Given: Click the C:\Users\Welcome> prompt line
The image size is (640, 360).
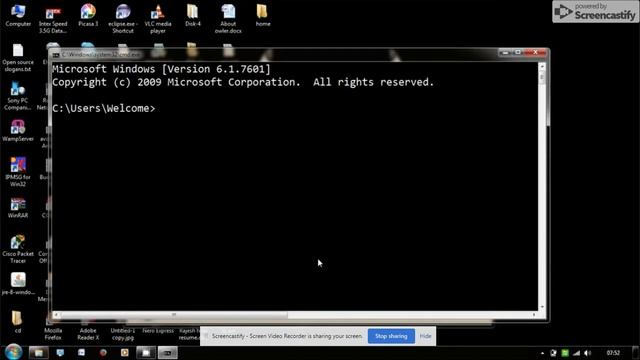Looking at the screenshot, I should [x=104, y=109].
